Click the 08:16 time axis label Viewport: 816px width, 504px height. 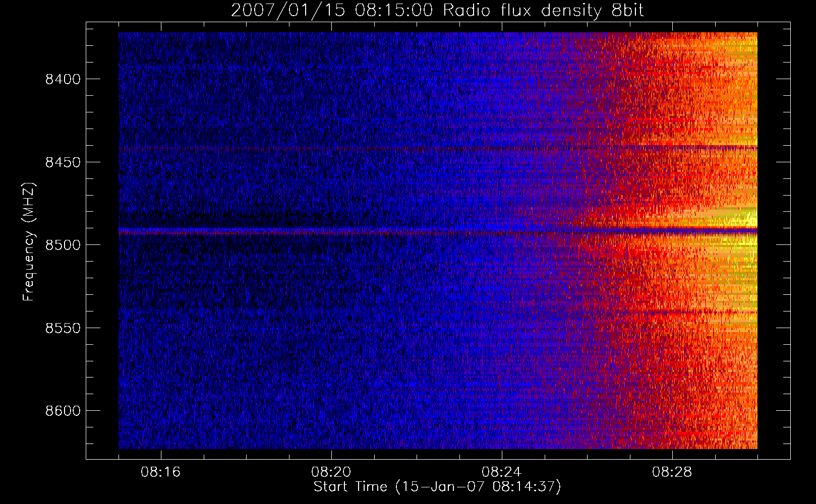[160, 472]
